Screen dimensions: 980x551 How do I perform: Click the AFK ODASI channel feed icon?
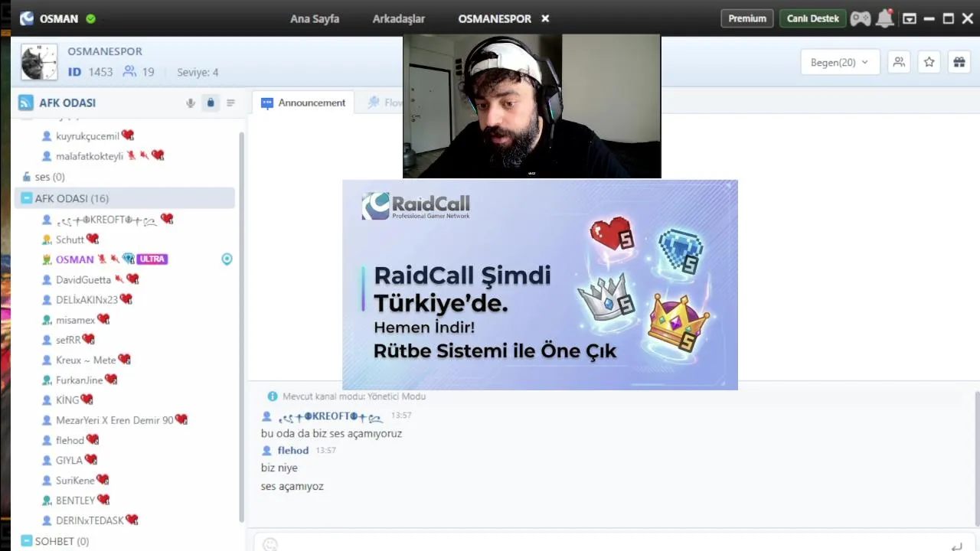[x=25, y=103]
